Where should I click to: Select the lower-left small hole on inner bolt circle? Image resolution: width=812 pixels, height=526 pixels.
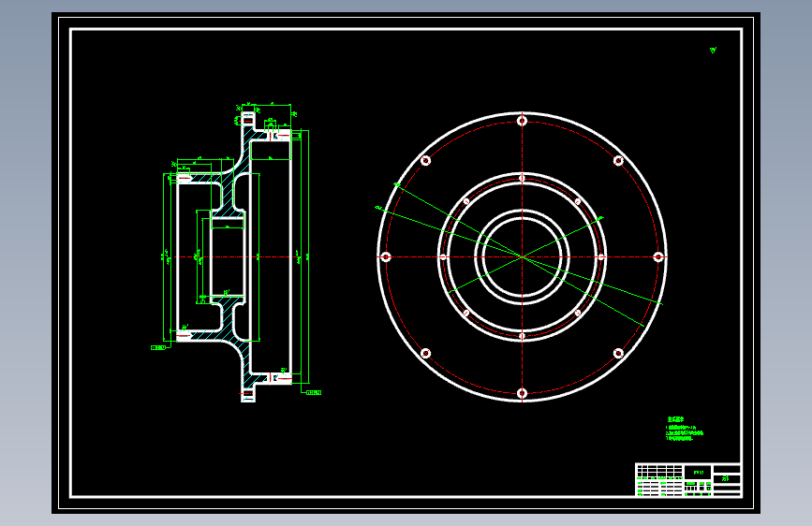pos(466,313)
